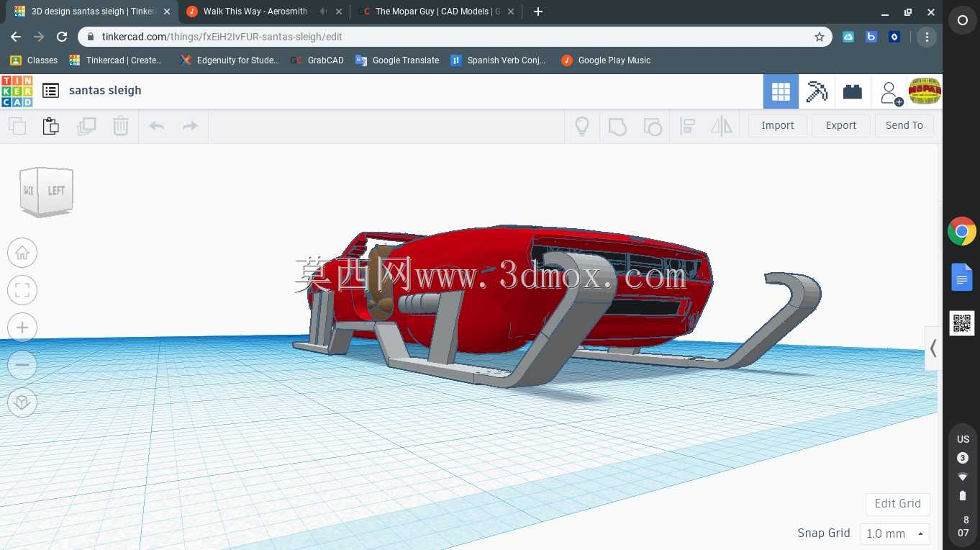980x550 pixels.
Task: Click the Ungroup shapes icon
Action: pyautogui.click(x=652, y=127)
